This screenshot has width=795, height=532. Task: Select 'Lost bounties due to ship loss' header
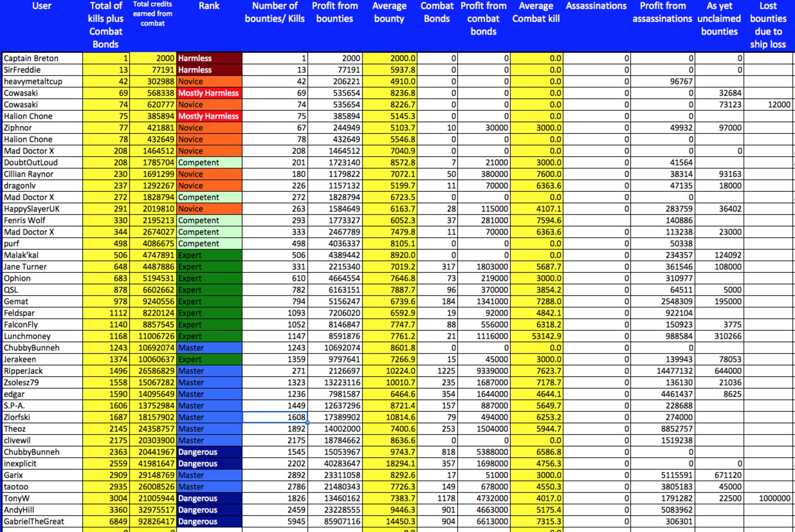click(768, 25)
